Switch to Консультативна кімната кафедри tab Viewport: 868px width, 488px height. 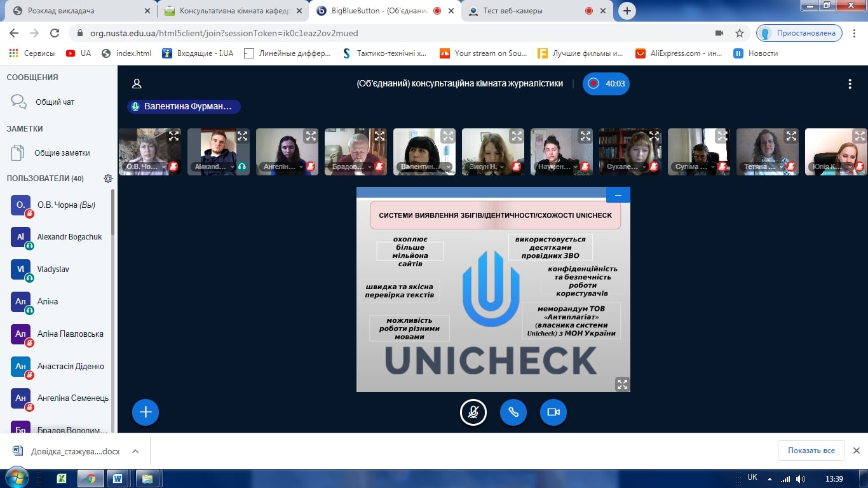point(233,11)
